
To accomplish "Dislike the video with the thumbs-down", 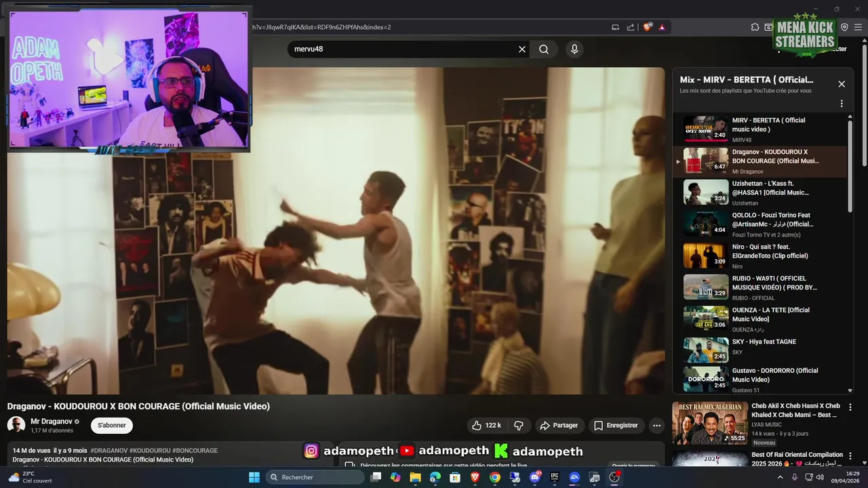I will pos(519,426).
